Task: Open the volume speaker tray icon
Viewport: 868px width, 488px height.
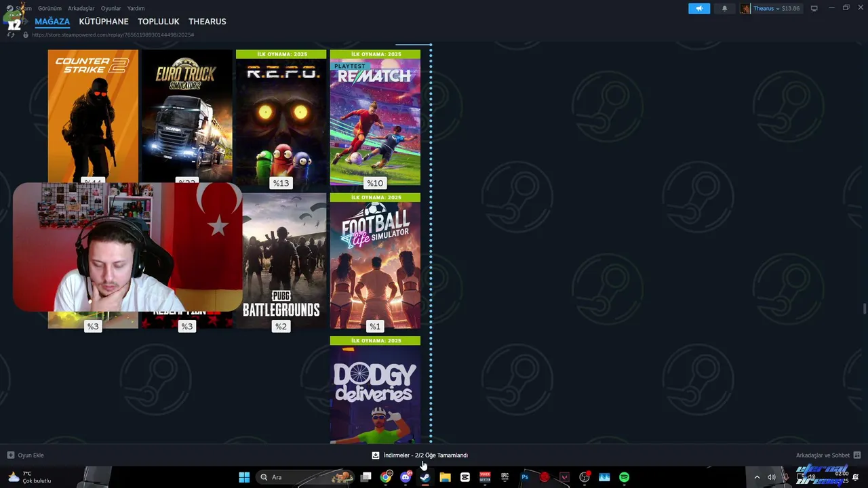Action: coord(771,477)
